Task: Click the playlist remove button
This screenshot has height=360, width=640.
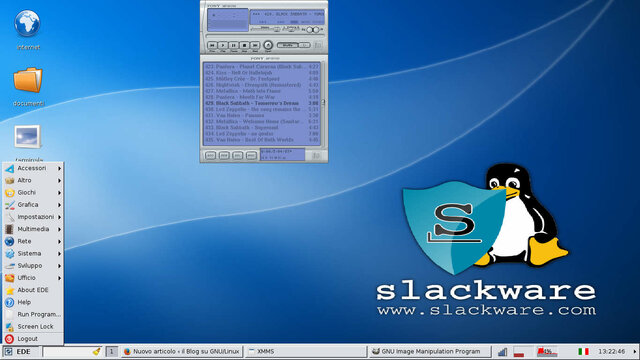Action: tap(224, 156)
